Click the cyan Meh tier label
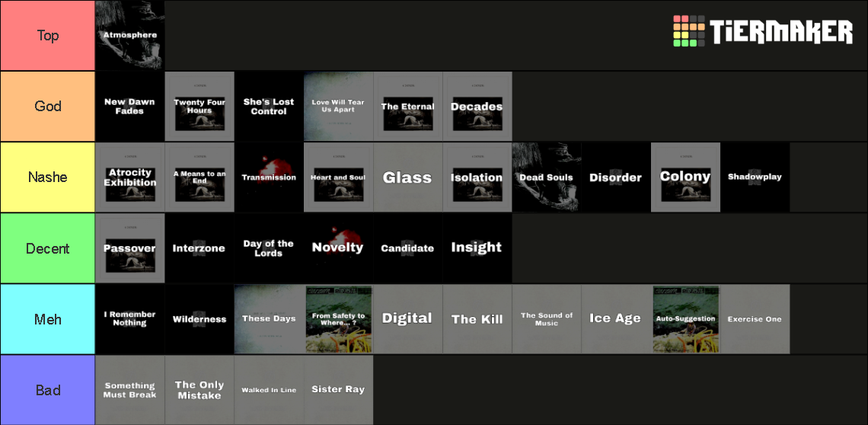 [x=48, y=319]
